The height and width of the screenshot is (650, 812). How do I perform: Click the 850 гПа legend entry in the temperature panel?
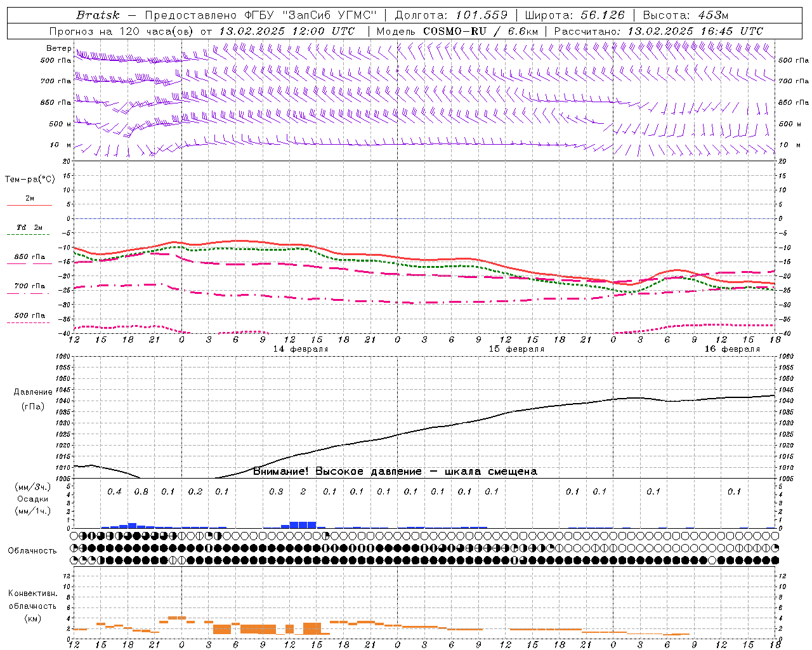30,257
